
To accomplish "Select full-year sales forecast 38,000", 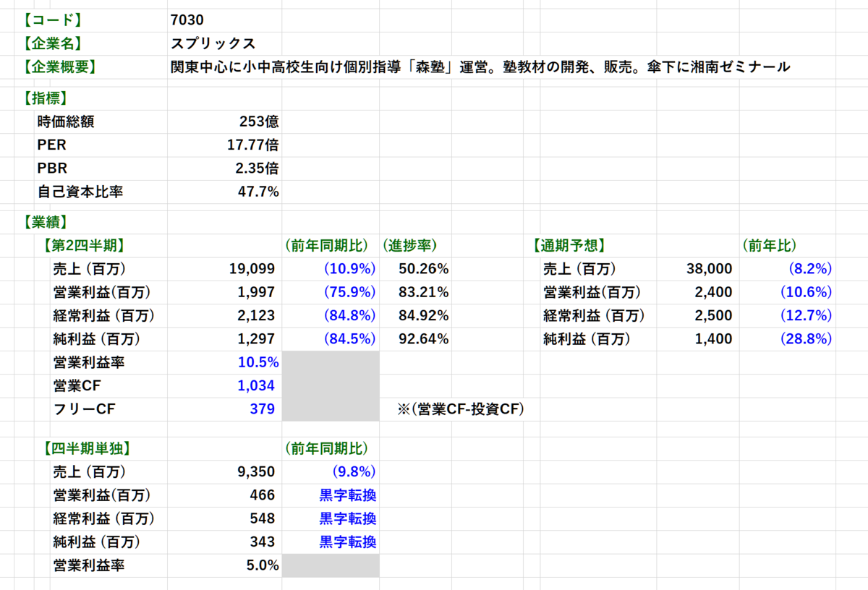I will pyautogui.click(x=710, y=269).
